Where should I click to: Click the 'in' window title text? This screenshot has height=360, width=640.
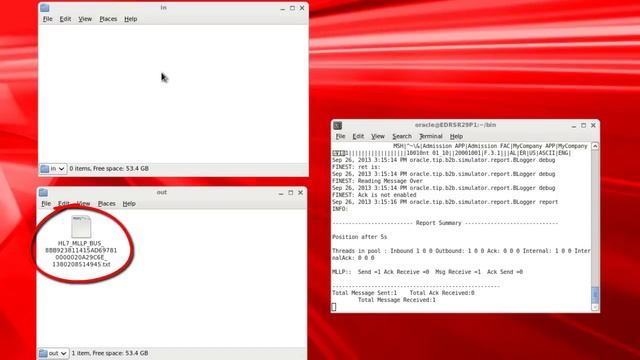point(163,8)
